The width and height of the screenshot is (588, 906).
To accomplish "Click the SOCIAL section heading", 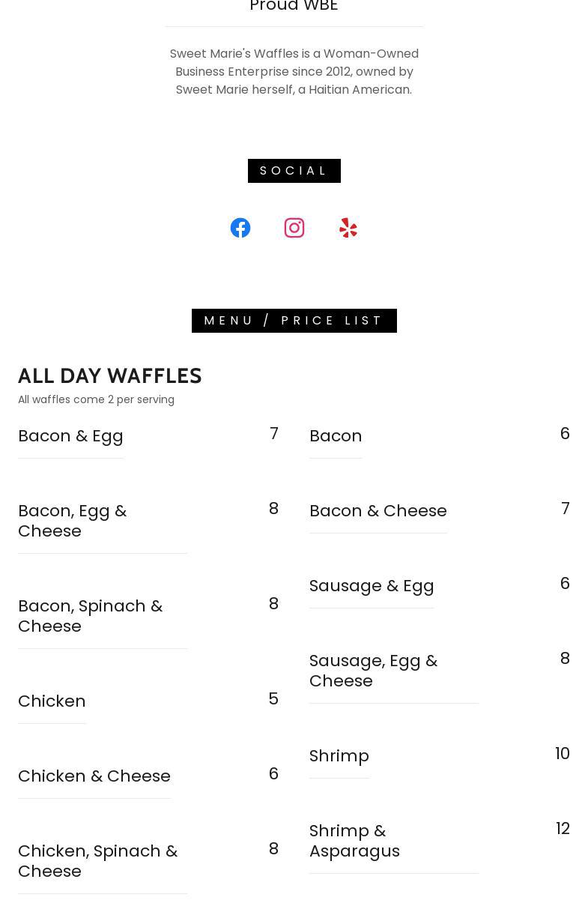I will pos(294,171).
